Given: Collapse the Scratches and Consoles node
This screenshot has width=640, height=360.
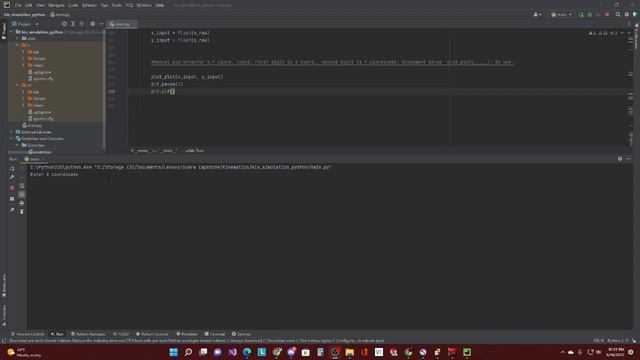Looking at the screenshot, I should pyautogui.click(x=11, y=139).
